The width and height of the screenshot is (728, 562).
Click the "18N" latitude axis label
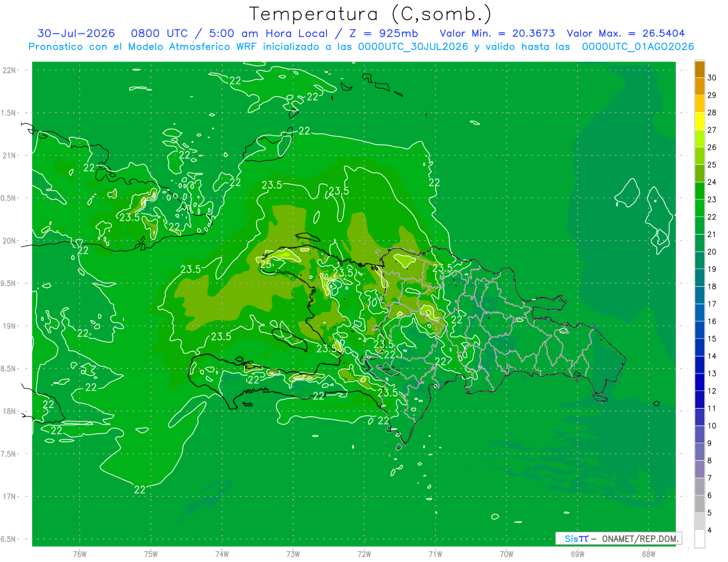pos(8,411)
